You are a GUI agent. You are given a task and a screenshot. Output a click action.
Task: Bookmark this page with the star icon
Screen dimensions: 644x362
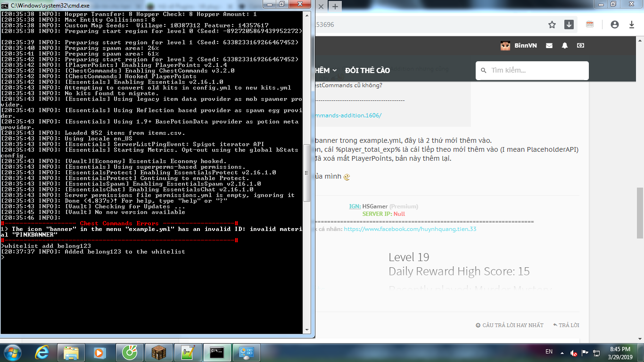click(552, 25)
